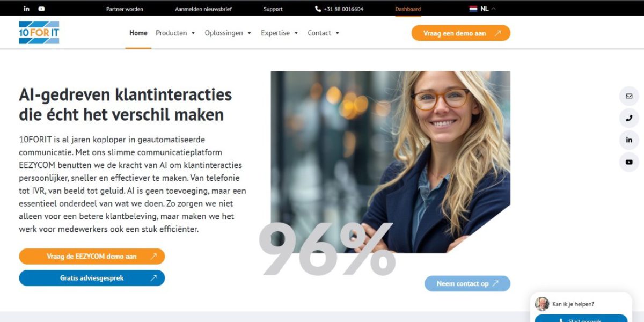This screenshot has height=322, width=644.
Task: Call the +31 88 0016604 phone number
Action: click(339, 9)
